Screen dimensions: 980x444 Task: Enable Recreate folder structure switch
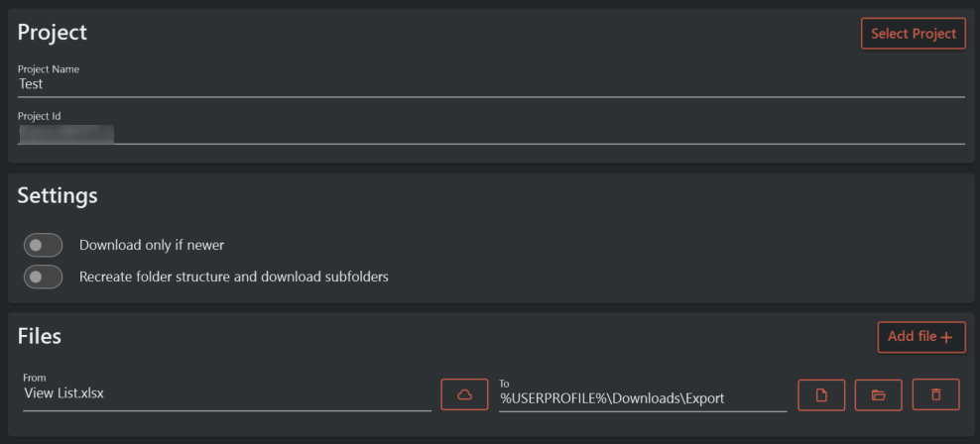tap(43, 277)
